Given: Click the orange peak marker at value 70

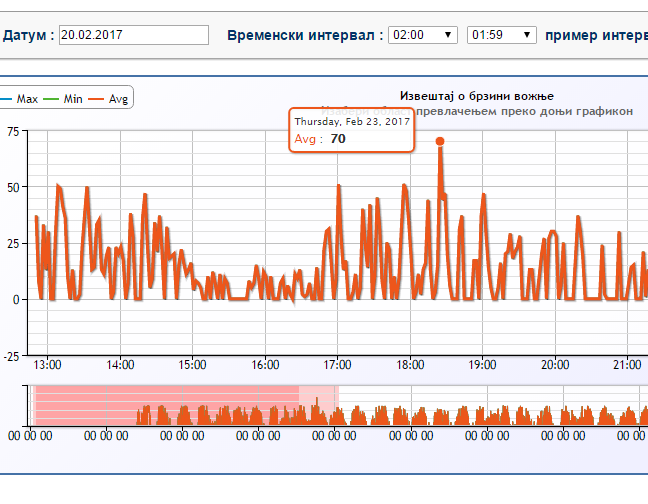Looking at the screenshot, I should click(x=440, y=142).
